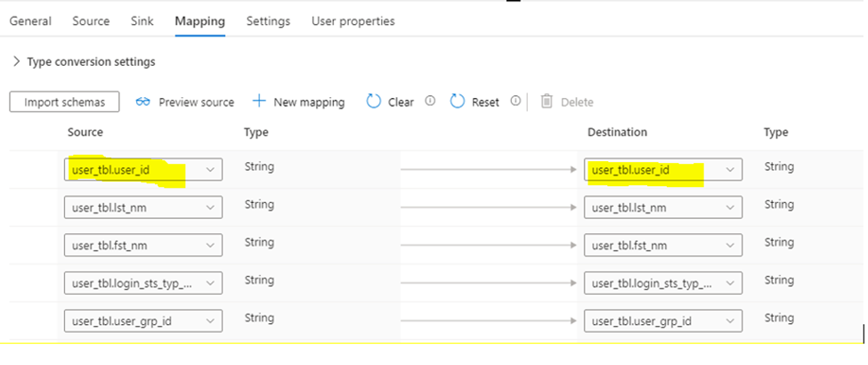Screen dimensions: 868x365
Task: Click the Reset circular arrow icon
Action: (458, 101)
